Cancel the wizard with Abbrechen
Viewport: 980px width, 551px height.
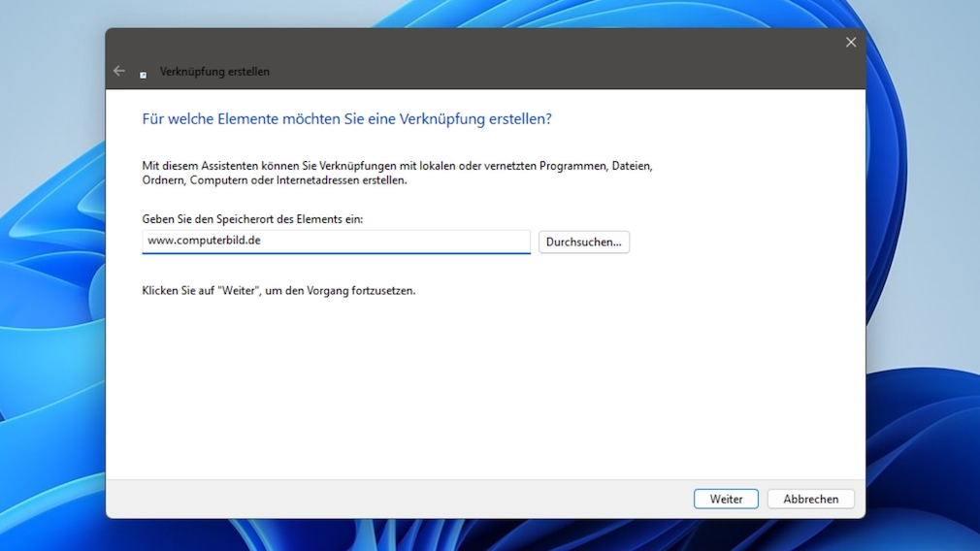(810, 499)
